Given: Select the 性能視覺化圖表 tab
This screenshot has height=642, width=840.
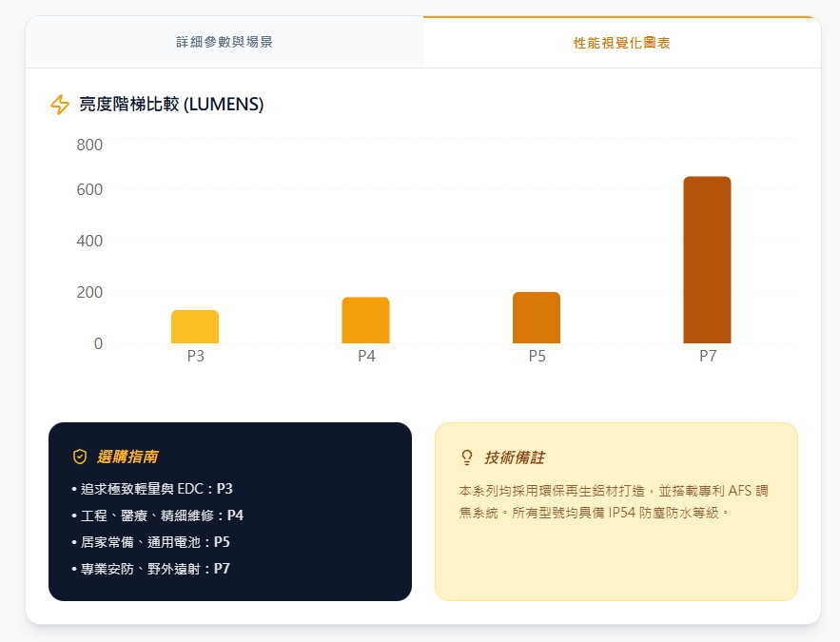Looking at the screenshot, I should click(x=621, y=44).
